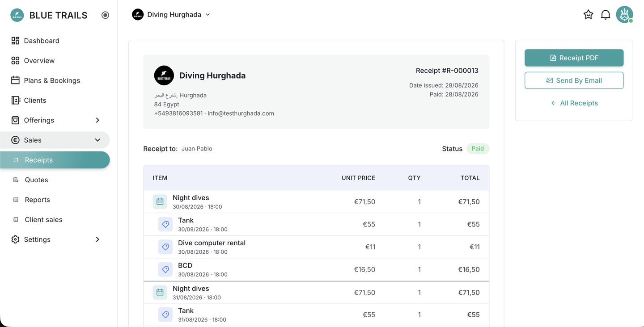Open the user avatar menu
The image size is (644, 327).
coord(624,15)
